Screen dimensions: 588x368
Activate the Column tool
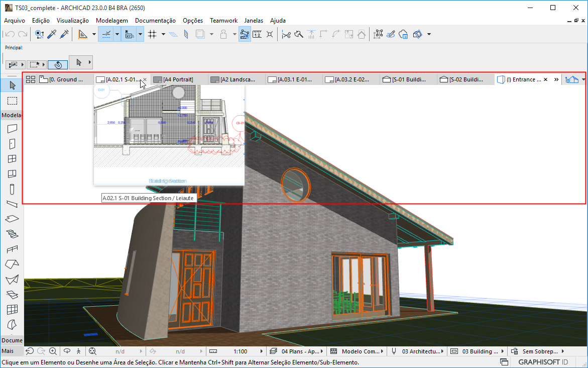(x=12, y=189)
